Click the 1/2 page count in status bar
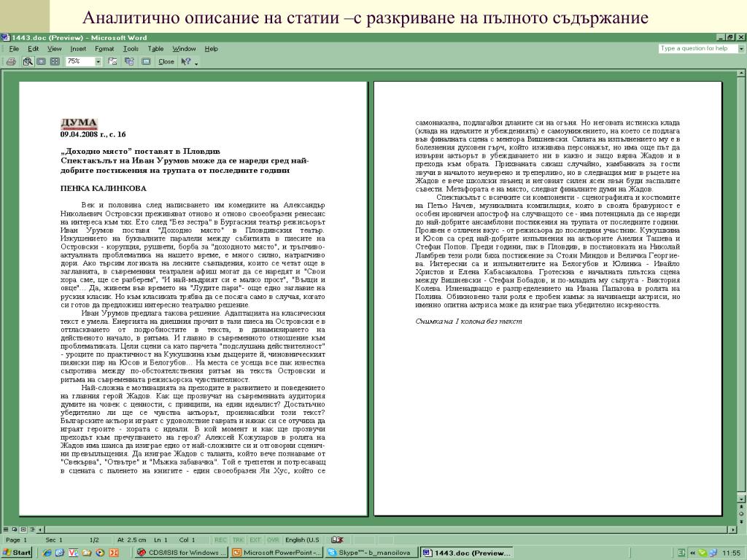Viewport: 747px width, 560px height. (94, 540)
